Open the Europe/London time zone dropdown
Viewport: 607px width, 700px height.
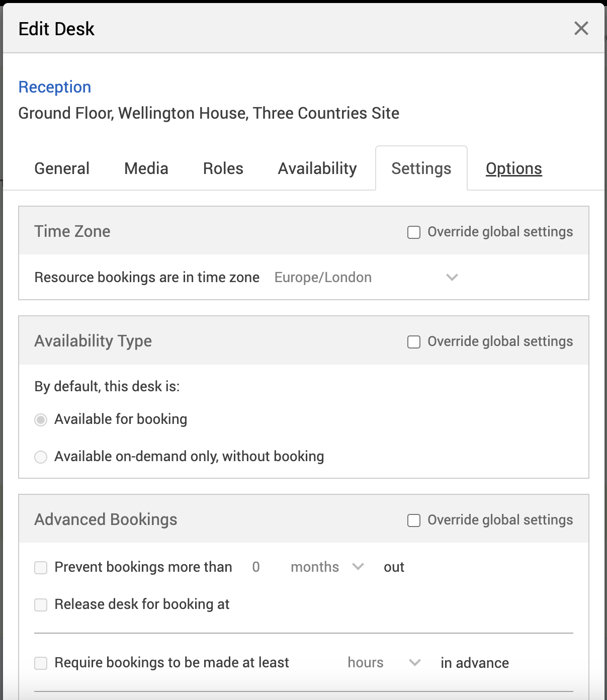click(367, 277)
